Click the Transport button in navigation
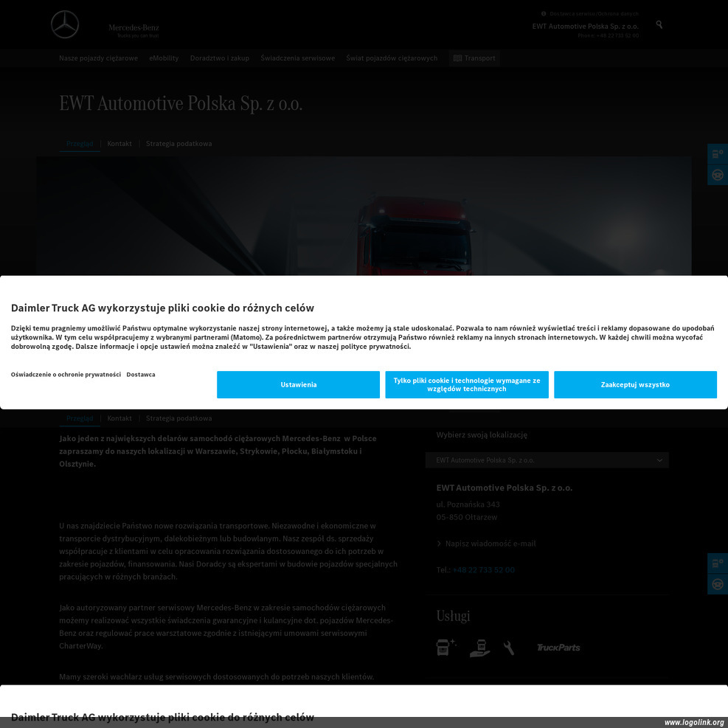Image resolution: width=728 pixels, height=728 pixels. pyautogui.click(x=474, y=58)
